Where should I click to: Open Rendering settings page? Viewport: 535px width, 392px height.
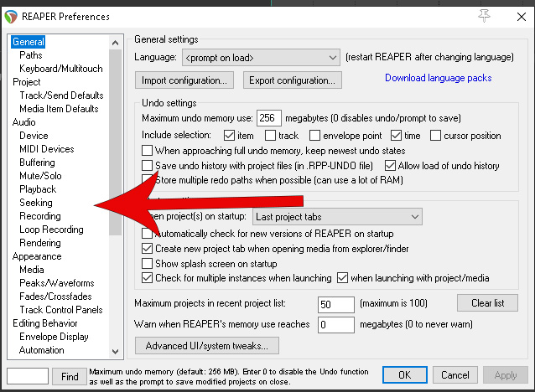click(x=40, y=243)
